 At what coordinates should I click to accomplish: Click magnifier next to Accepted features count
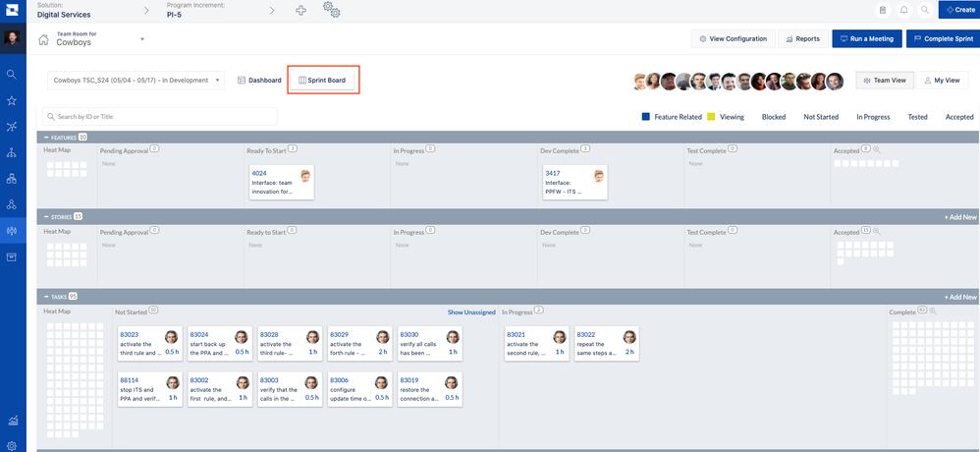coord(877,150)
